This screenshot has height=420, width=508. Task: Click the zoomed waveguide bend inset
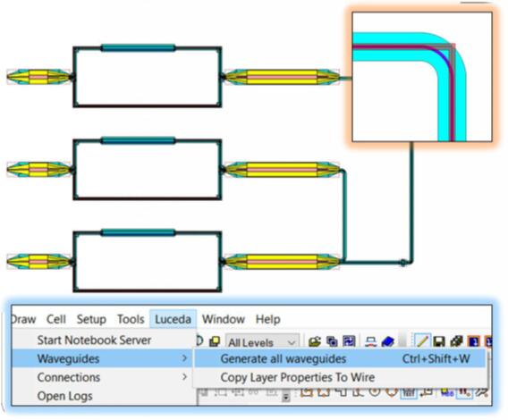pyautogui.click(x=422, y=77)
